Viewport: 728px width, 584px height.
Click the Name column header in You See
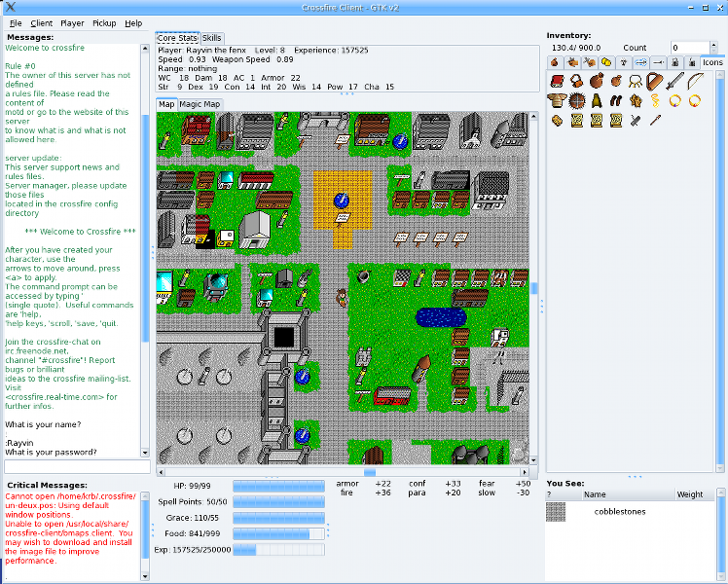click(x=595, y=494)
